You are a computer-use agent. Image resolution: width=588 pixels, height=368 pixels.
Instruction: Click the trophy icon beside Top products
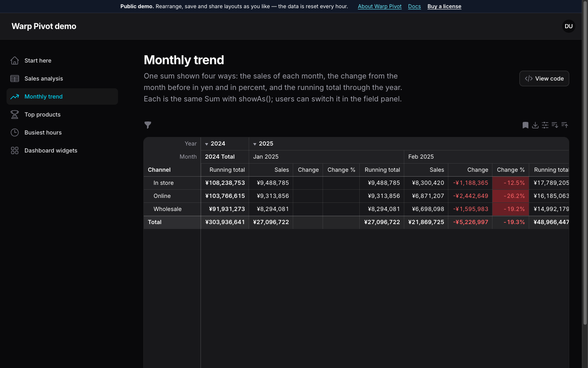15,114
